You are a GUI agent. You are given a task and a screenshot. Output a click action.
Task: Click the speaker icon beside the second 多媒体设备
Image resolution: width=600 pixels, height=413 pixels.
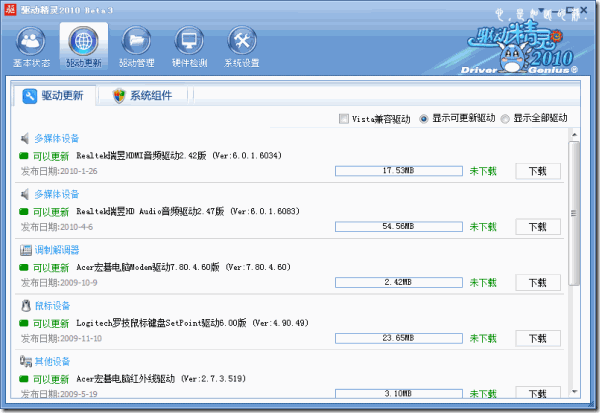click(25, 194)
